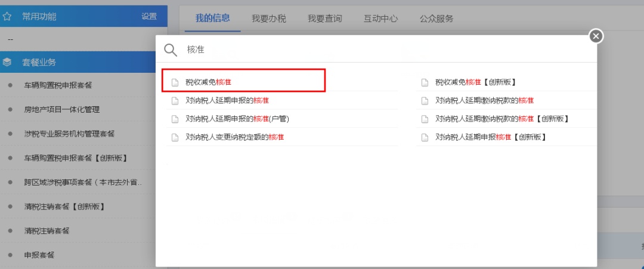Open the 税收减免核准 result
The image size is (644, 269).
click(208, 82)
